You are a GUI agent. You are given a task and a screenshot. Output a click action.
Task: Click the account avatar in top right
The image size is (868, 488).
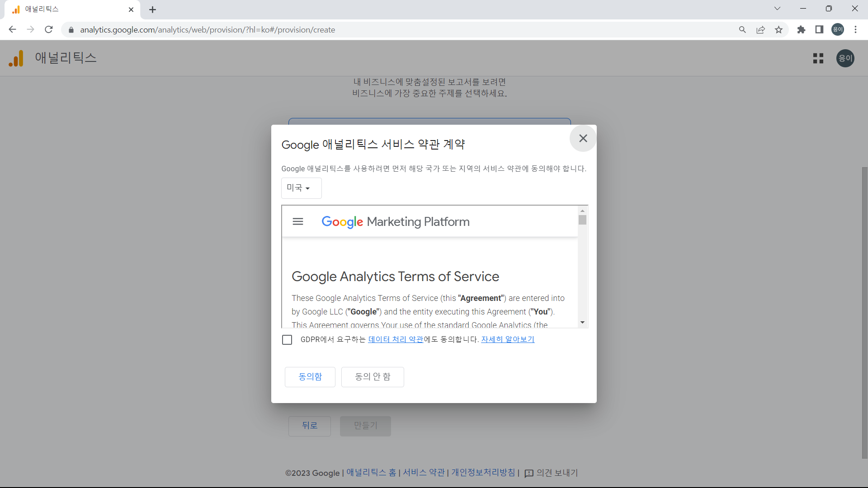(x=845, y=58)
